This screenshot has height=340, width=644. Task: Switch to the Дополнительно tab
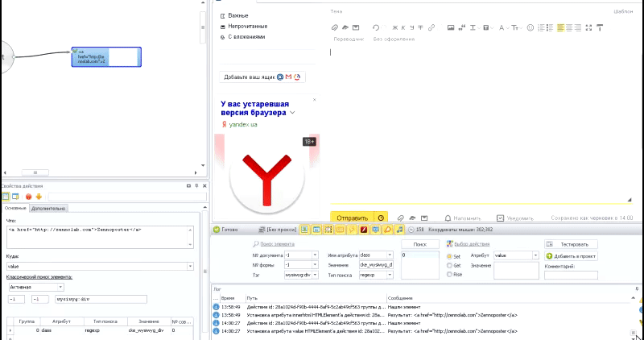(x=48, y=209)
